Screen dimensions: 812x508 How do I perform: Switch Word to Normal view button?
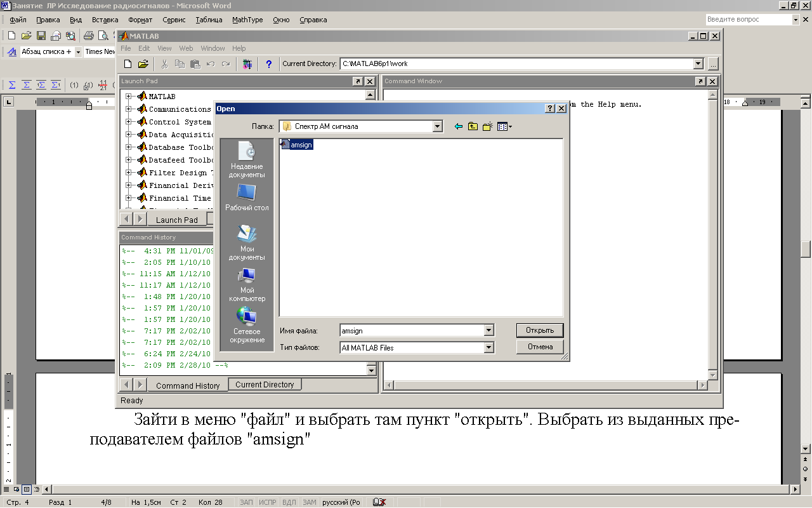tap(6, 490)
